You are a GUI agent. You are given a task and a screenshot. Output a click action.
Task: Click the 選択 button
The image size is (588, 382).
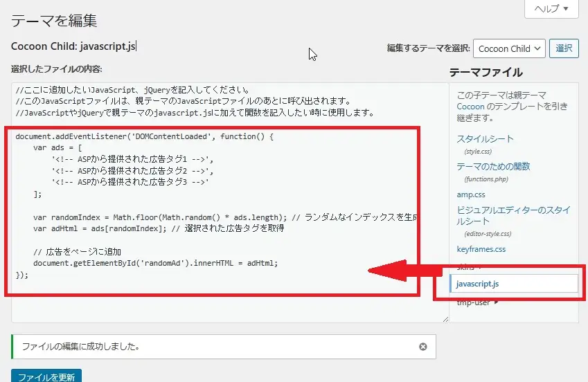click(564, 48)
